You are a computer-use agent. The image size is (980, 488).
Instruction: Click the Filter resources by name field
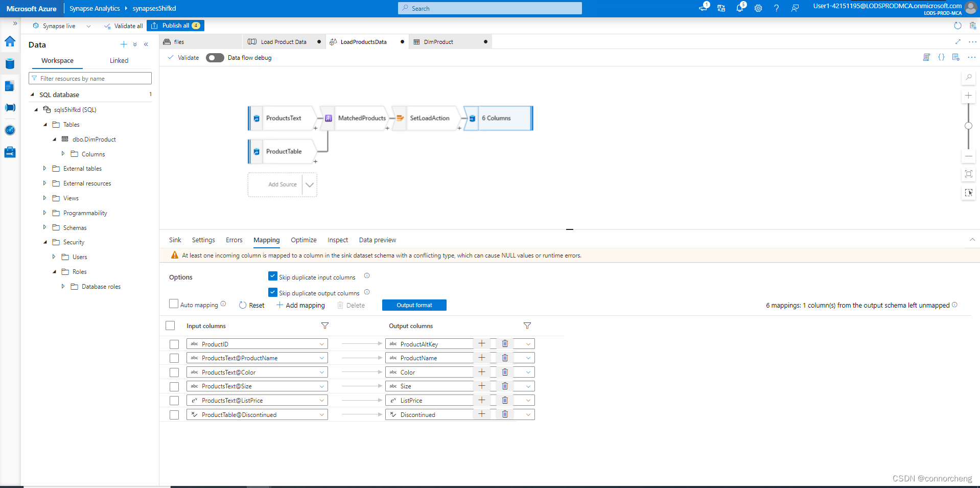pyautogui.click(x=90, y=78)
